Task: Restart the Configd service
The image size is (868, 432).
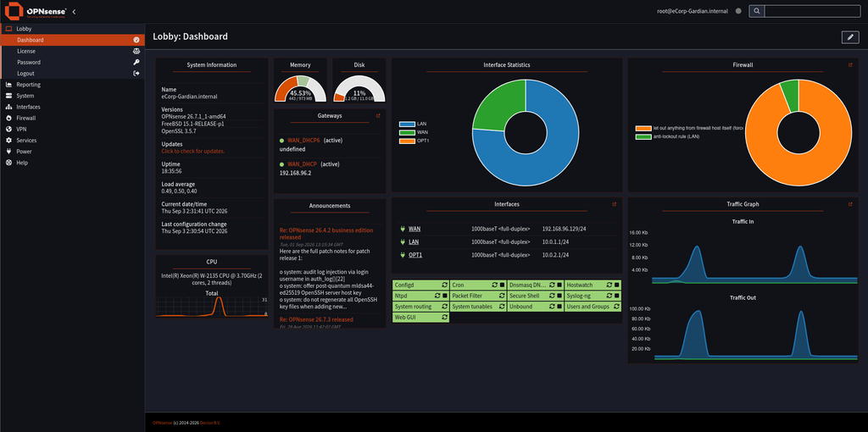Action: click(x=444, y=285)
